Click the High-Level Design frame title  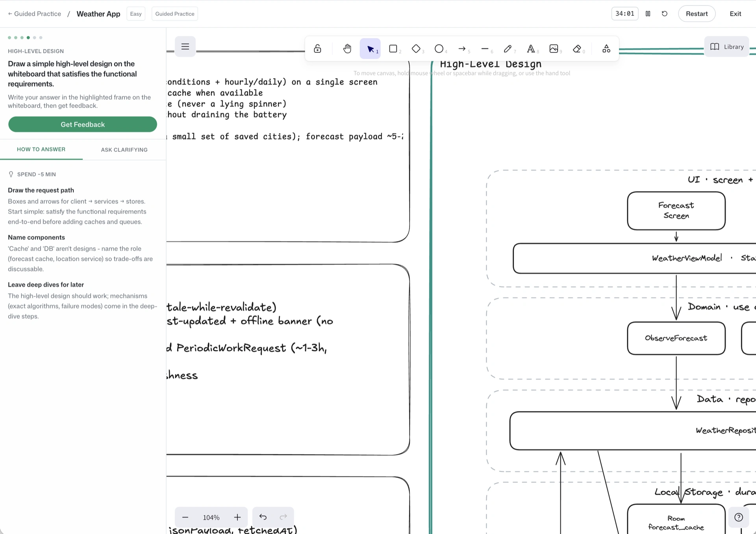(x=491, y=64)
